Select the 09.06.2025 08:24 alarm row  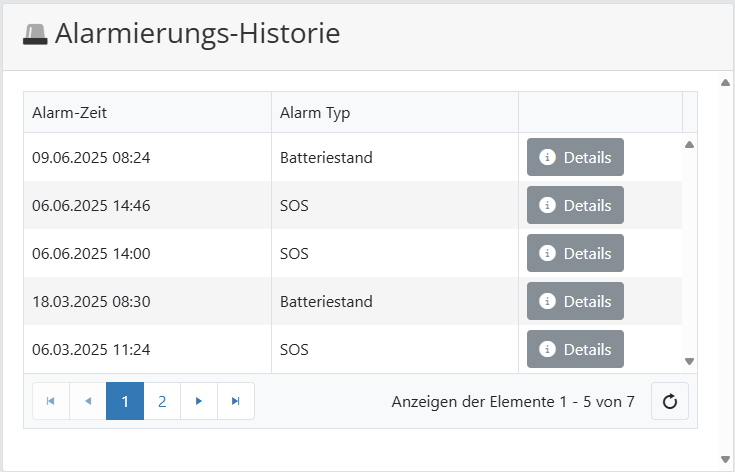click(x=150, y=157)
